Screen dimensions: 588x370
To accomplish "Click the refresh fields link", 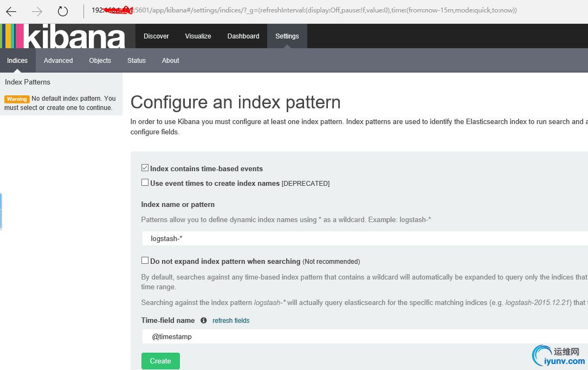I will (x=231, y=321).
